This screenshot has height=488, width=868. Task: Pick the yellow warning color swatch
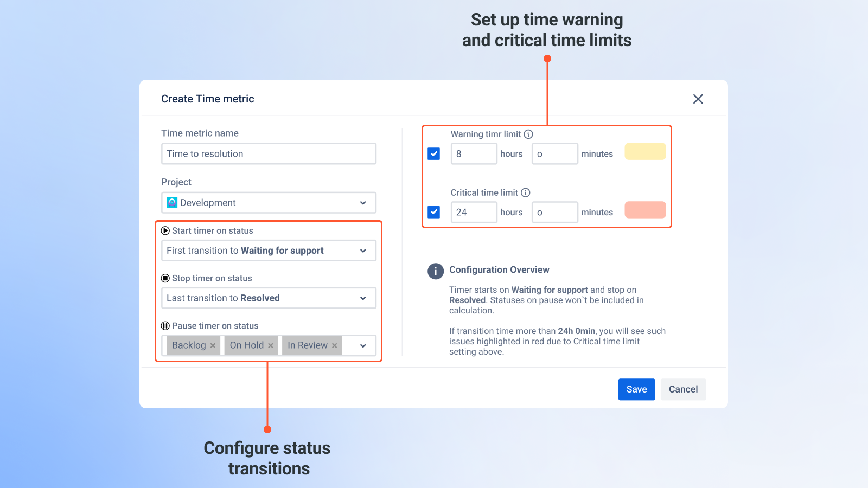pos(645,152)
